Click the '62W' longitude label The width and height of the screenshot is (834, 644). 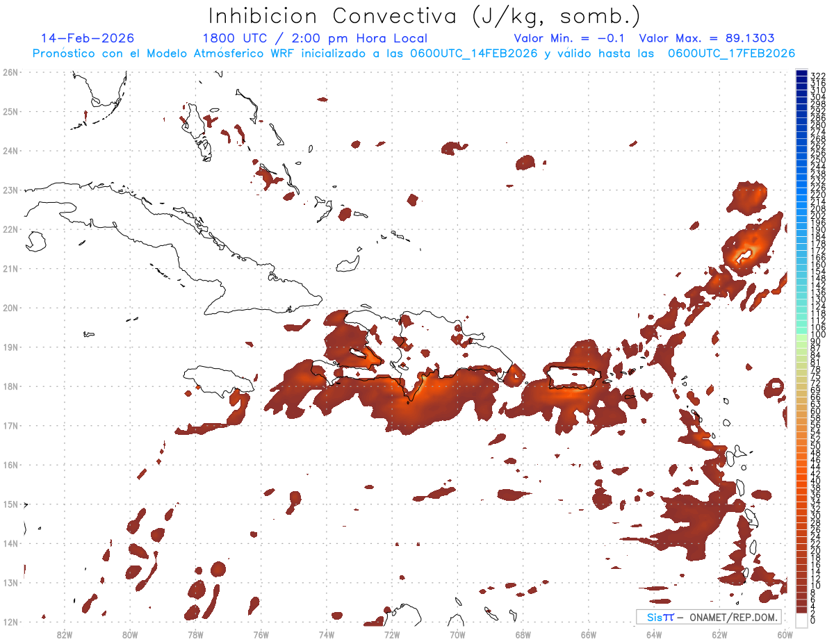719,634
